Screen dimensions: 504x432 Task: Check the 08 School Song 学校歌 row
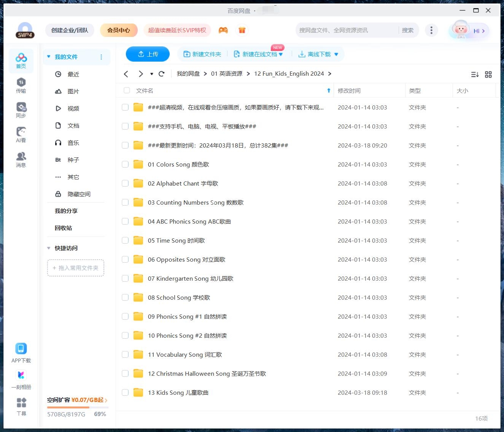pos(125,297)
